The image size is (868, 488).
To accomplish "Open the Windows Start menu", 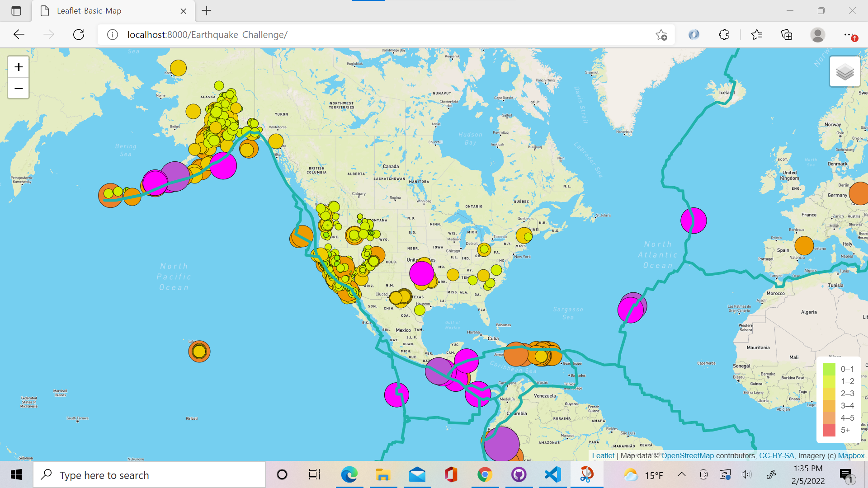I will [16, 474].
